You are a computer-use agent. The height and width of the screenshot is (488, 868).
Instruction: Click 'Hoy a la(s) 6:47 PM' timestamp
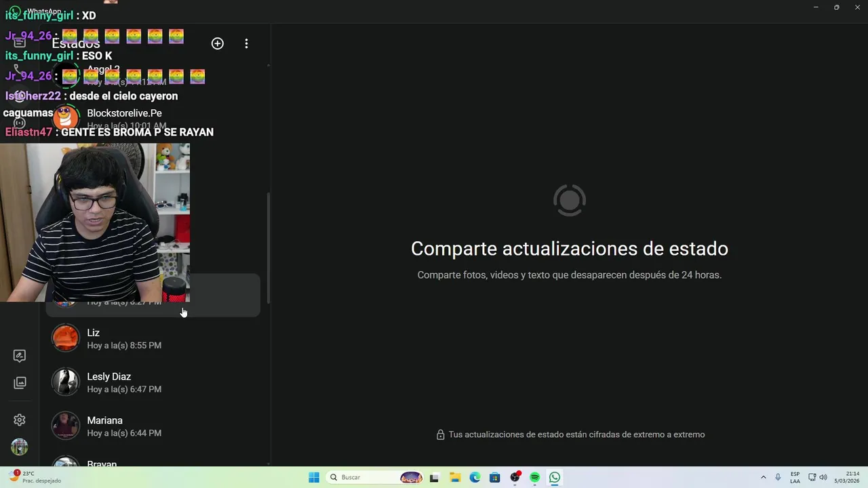(x=124, y=390)
